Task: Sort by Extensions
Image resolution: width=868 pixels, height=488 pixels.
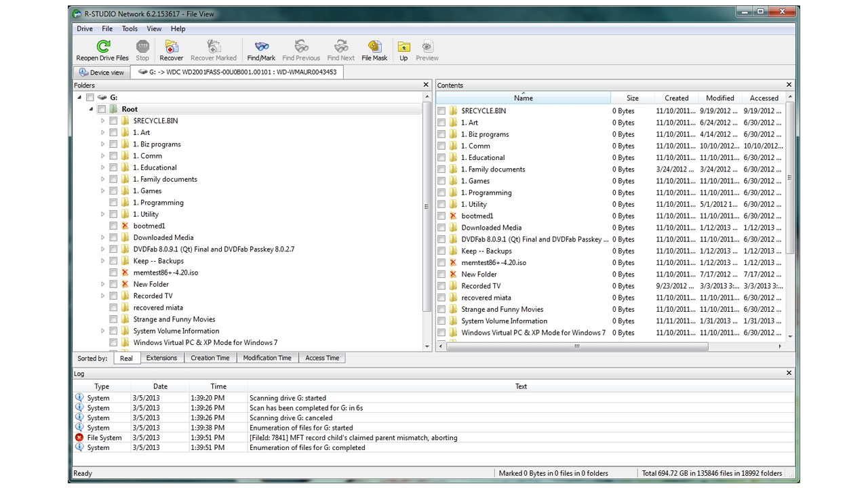Action: (161, 358)
